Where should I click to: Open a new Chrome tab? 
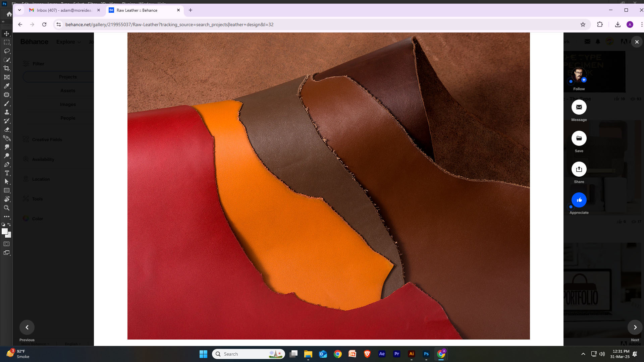pos(191,10)
